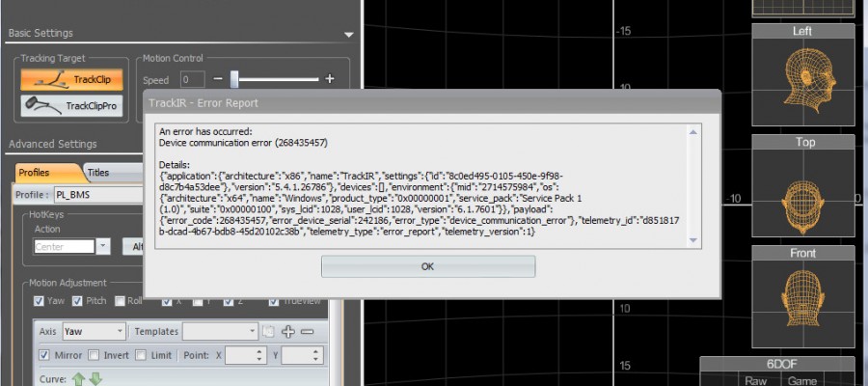Click the Raw column header

(755, 381)
